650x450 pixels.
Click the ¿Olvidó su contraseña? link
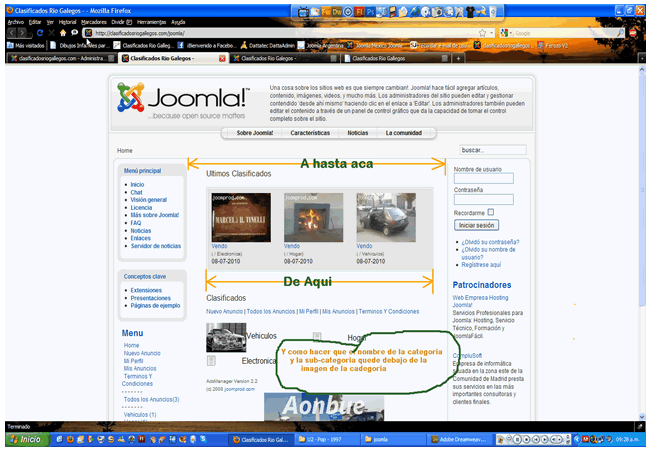point(491,242)
